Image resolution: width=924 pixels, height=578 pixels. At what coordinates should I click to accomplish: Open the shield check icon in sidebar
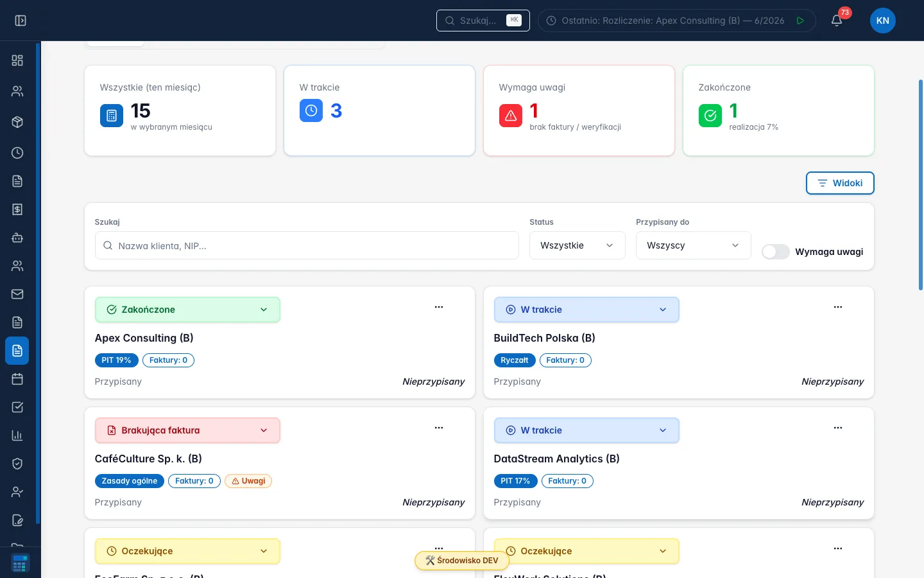17,464
